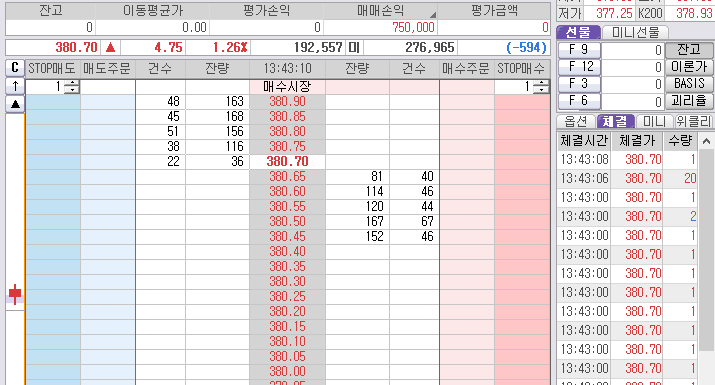The image size is (715, 385).
Task: Click the 380.75 price cell
Action: [287, 146]
